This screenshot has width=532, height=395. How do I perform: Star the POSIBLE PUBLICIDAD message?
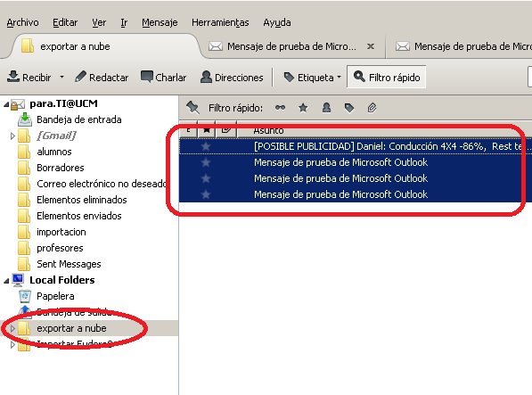pyautogui.click(x=206, y=146)
